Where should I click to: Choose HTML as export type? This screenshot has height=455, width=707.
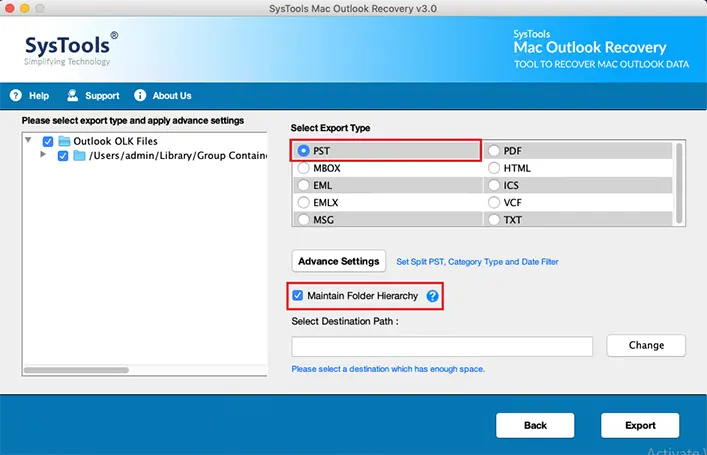click(494, 168)
